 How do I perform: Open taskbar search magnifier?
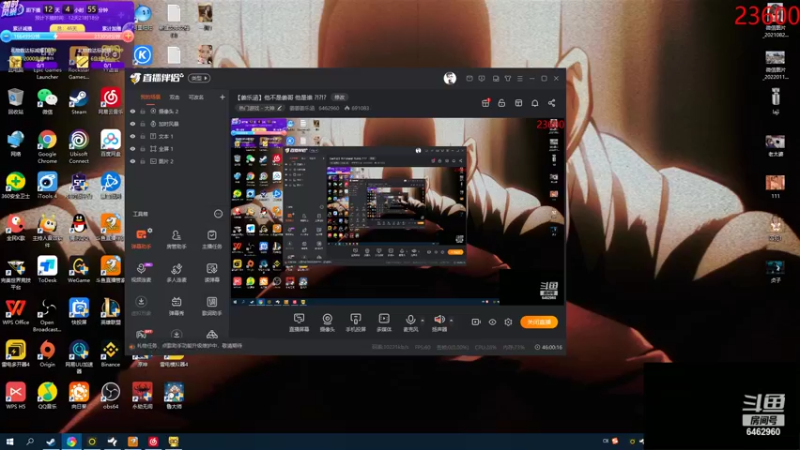[x=30, y=442]
